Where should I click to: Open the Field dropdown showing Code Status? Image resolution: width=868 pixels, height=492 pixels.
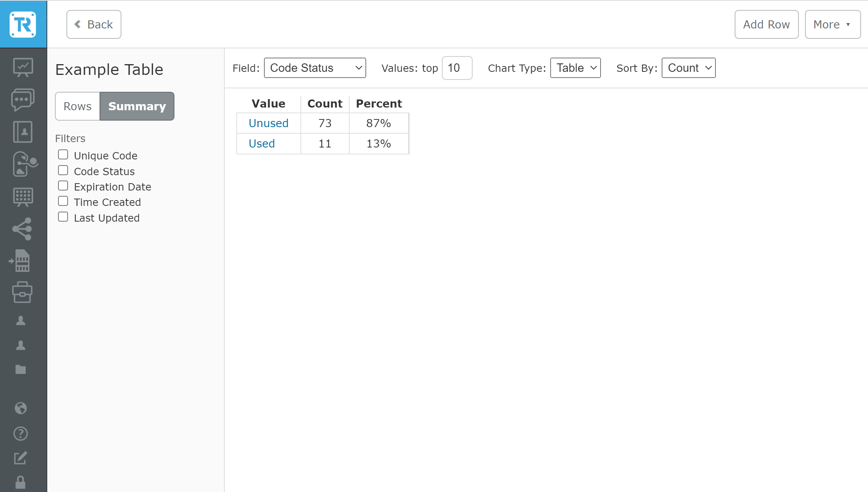315,68
